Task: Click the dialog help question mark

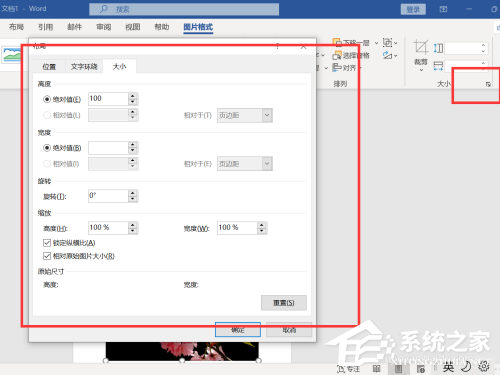Action: (x=277, y=47)
